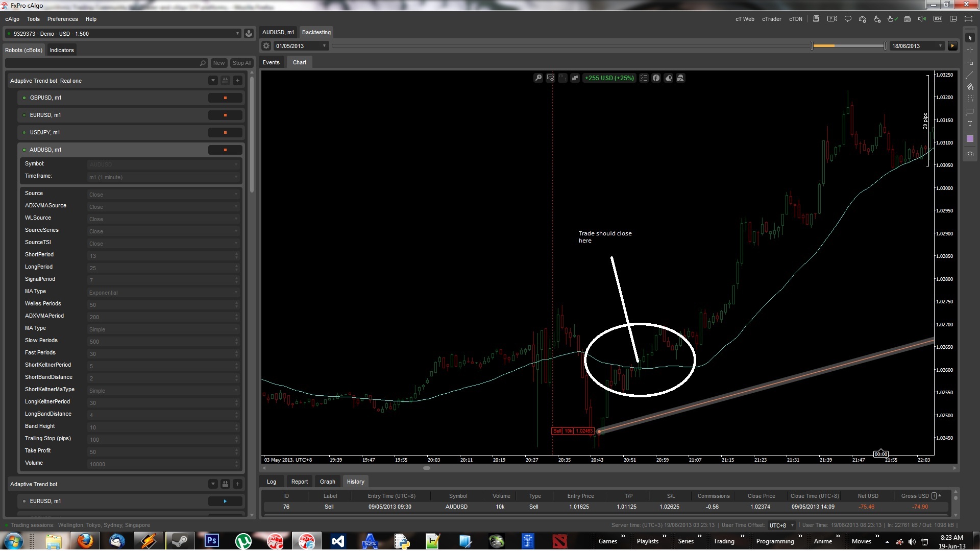Open the cTDN link

tap(796, 19)
